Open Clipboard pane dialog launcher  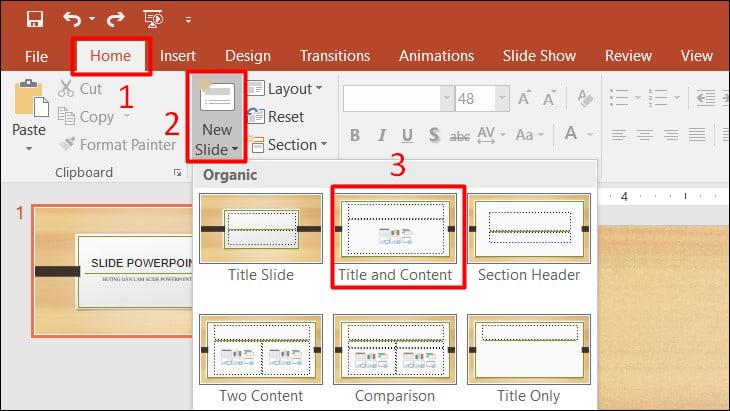(177, 173)
